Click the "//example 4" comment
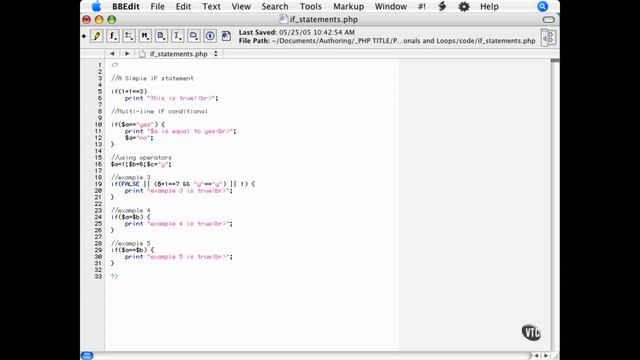The width and height of the screenshot is (640, 360). click(x=131, y=211)
